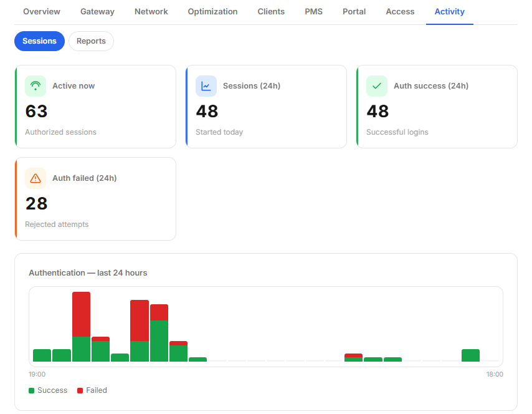
Task: Click the 'Sessions (24h)' card title
Action: pyautogui.click(x=252, y=86)
